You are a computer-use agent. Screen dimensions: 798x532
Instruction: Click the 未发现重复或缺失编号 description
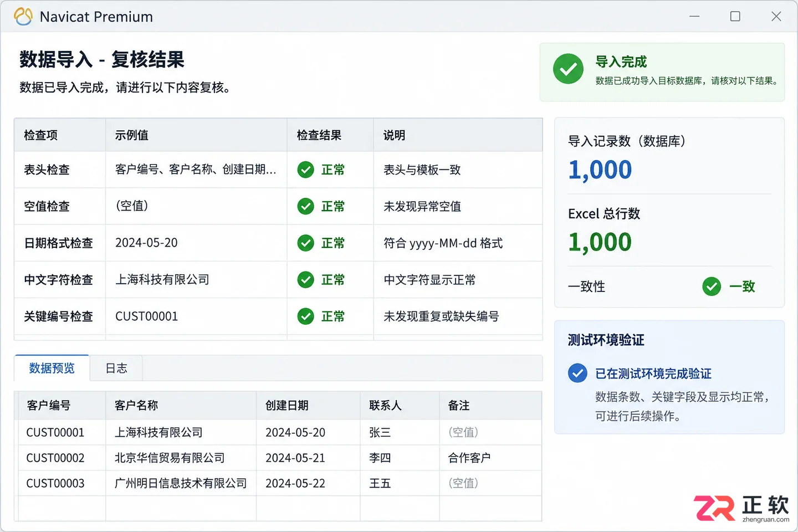441,316
